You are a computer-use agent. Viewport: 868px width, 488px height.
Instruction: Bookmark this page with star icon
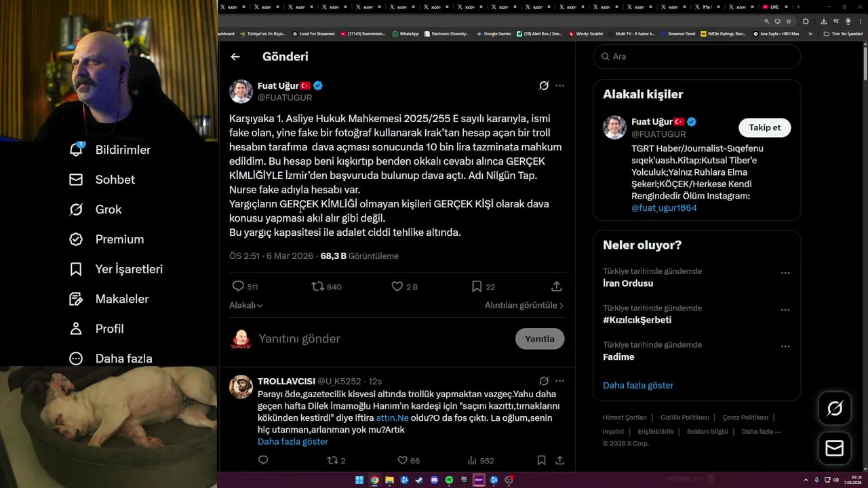[x=789, y=21]
